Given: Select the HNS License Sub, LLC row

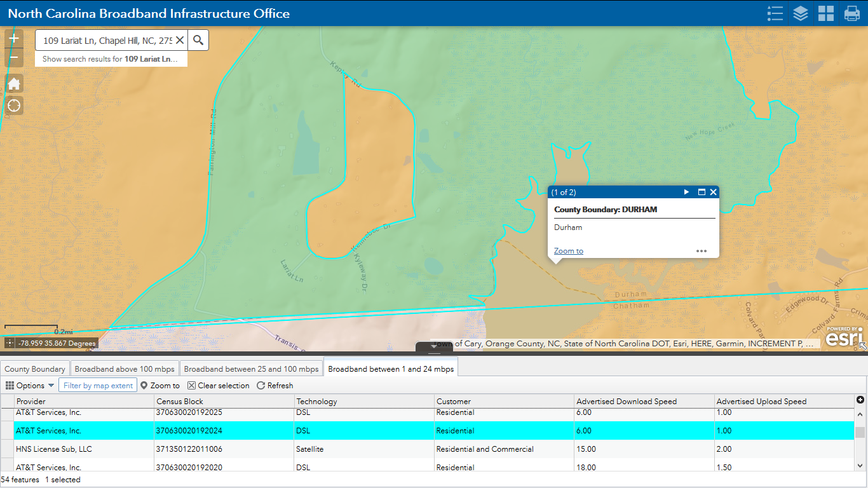Looking at the screenshot, I should 54,449.
